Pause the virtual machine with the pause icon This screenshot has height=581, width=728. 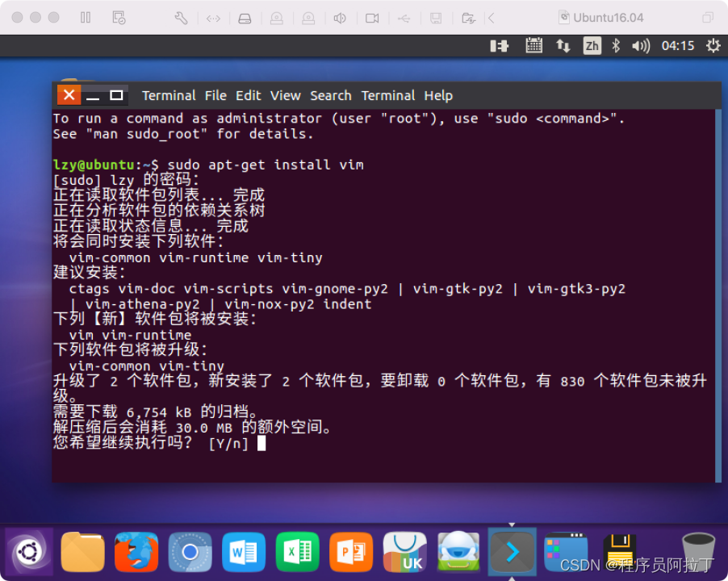point(84,17)
